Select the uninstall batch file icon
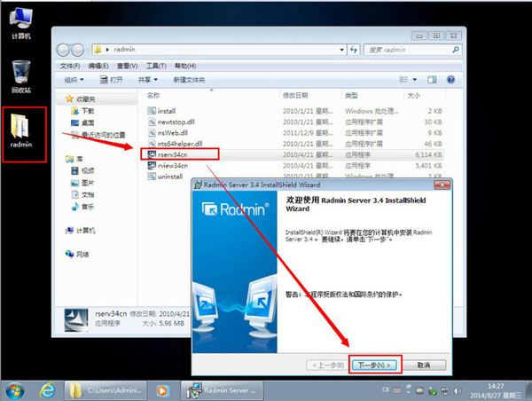Screen dimensions: 532x401 (152, 177)
